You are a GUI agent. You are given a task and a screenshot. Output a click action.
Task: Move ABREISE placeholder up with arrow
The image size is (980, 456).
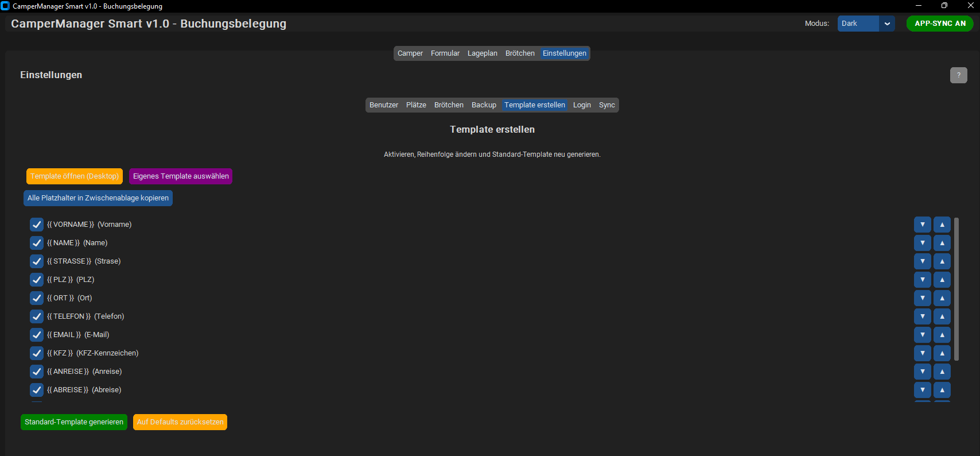click(x=942, y=390)
